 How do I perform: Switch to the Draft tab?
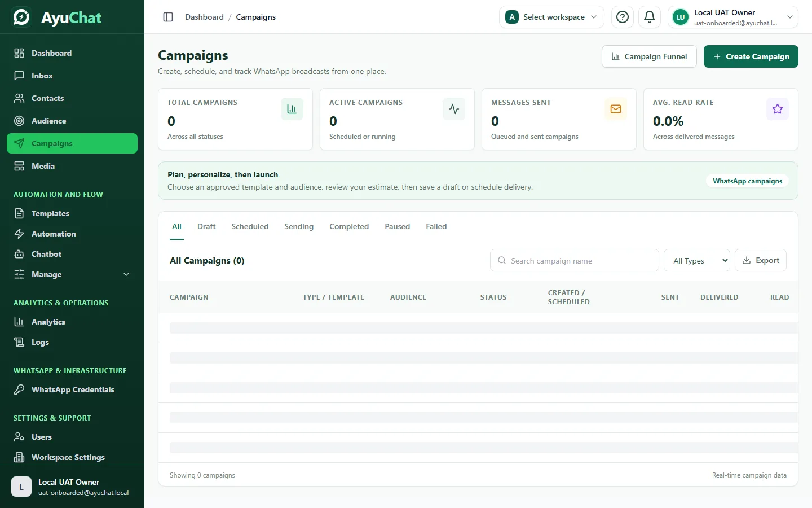(x=206, y=226)
